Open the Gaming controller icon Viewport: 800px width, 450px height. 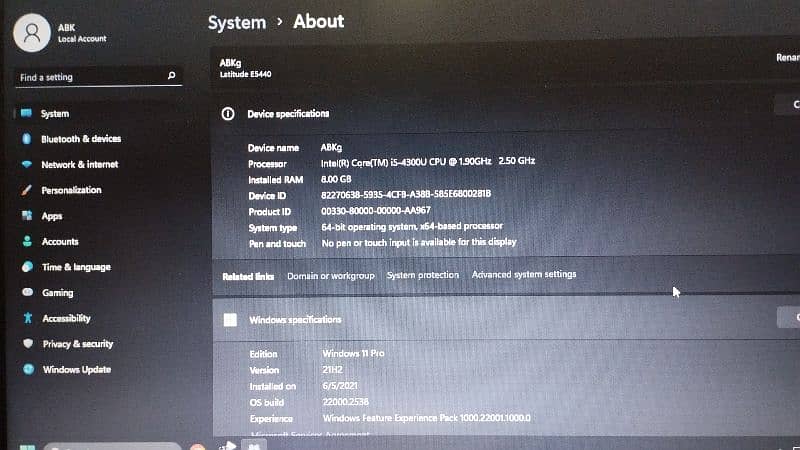click(x=28, y=292)
